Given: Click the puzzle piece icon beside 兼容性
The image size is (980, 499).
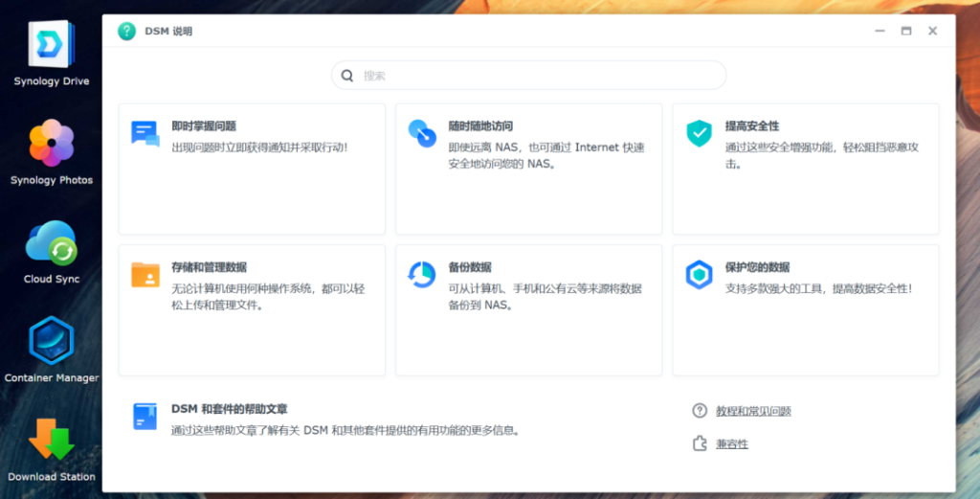Looking at the screenshot, I should coord(700,443).
